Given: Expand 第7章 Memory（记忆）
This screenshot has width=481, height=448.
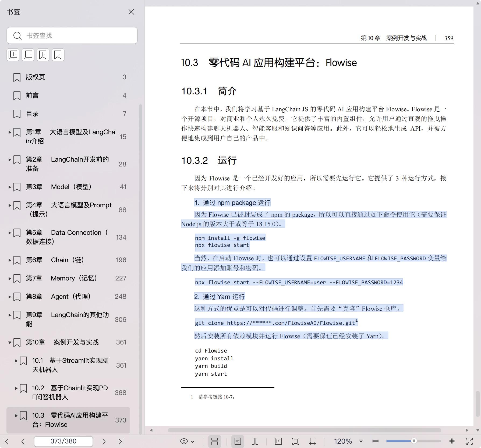Looking at the screenshot, I should click(x=10, y=279).
